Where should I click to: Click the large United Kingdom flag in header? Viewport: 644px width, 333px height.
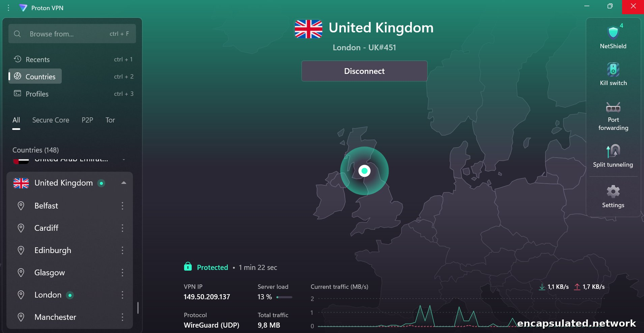tap(308, 29)
